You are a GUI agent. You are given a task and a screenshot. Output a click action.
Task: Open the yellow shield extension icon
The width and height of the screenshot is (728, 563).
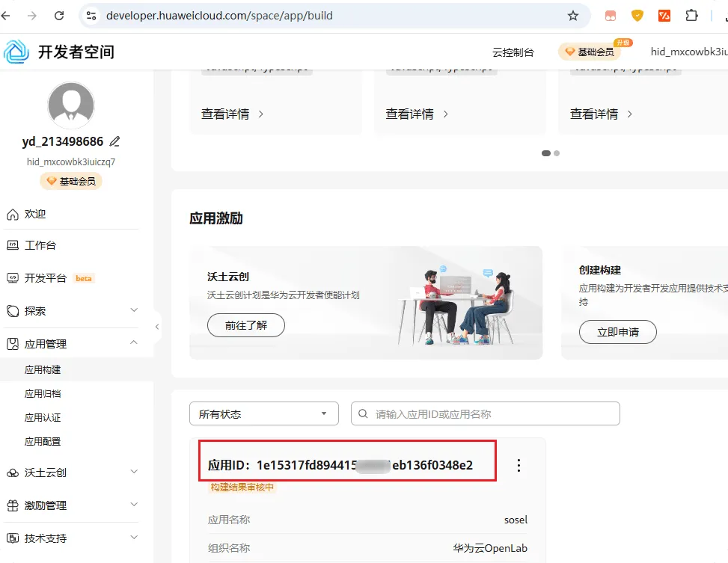tap(637, 16)
